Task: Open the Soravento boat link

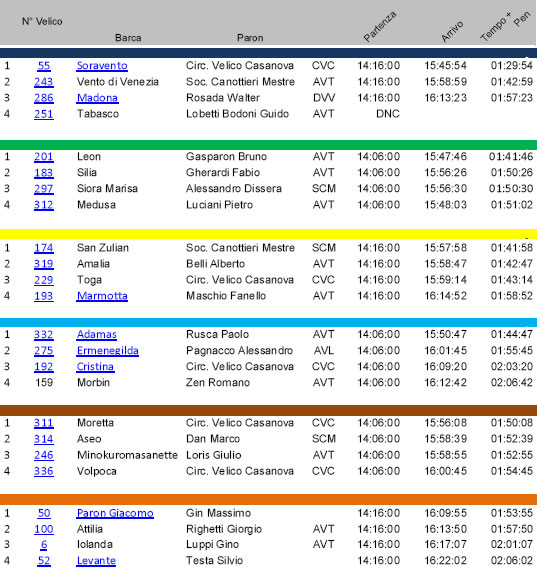Action: point(102,66)
